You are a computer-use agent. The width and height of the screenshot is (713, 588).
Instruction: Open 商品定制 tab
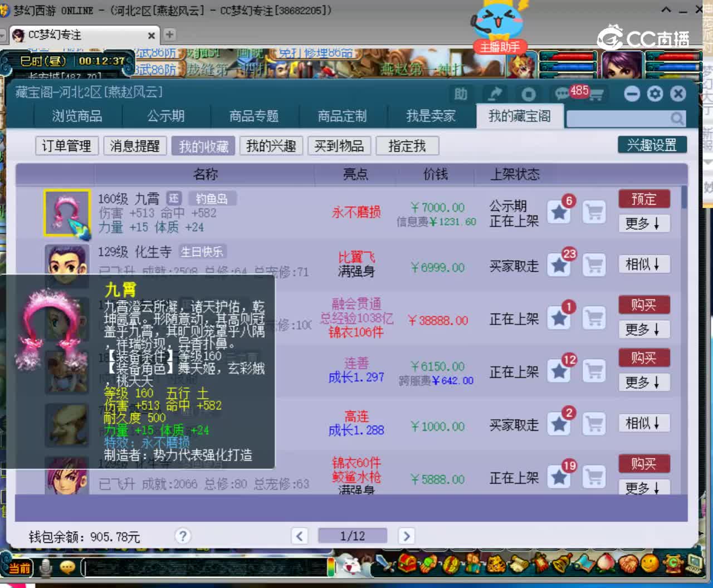tap(342, 116)
